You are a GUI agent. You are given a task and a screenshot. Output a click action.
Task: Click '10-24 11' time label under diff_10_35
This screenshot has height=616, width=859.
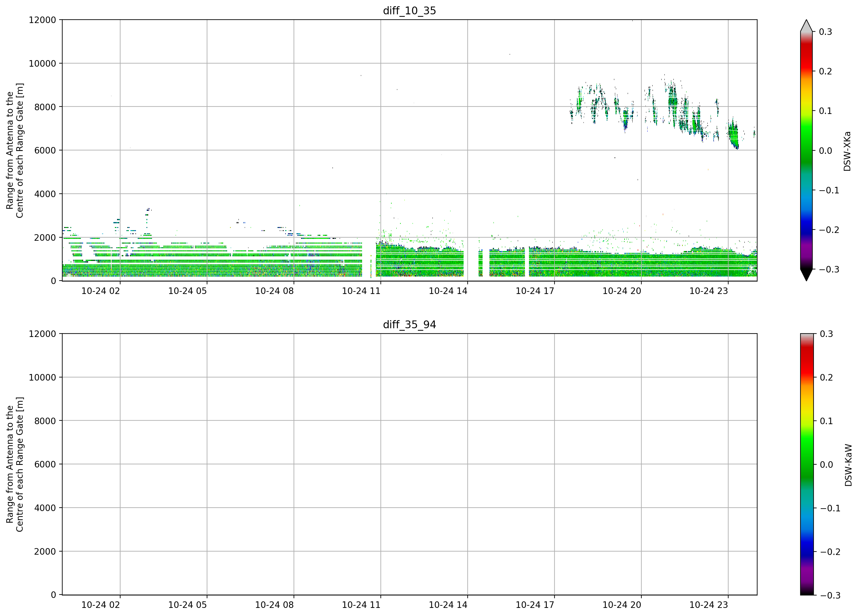click(x=361, y=291)
